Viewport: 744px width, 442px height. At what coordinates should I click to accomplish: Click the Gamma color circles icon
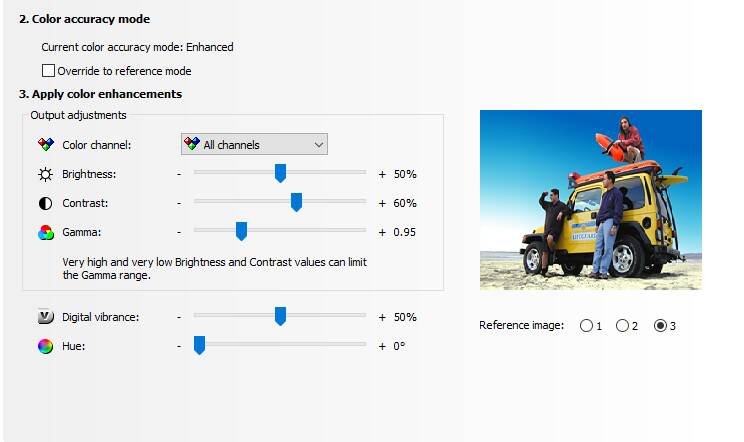tap(45, 232)
